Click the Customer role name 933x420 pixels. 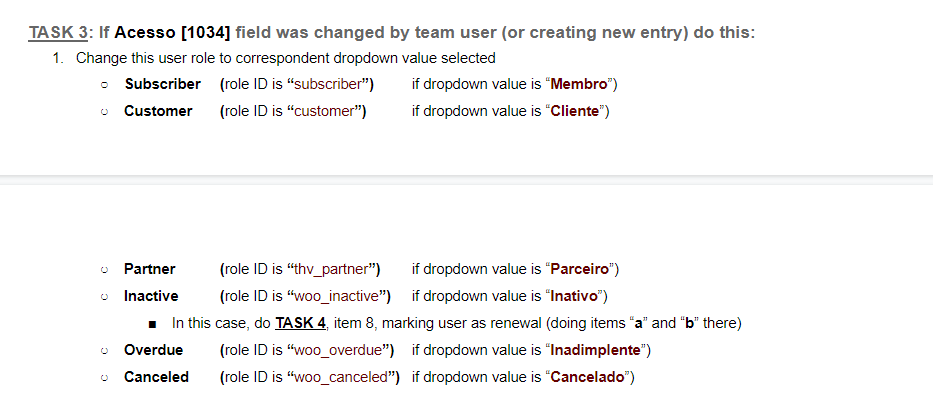[158, 111]
